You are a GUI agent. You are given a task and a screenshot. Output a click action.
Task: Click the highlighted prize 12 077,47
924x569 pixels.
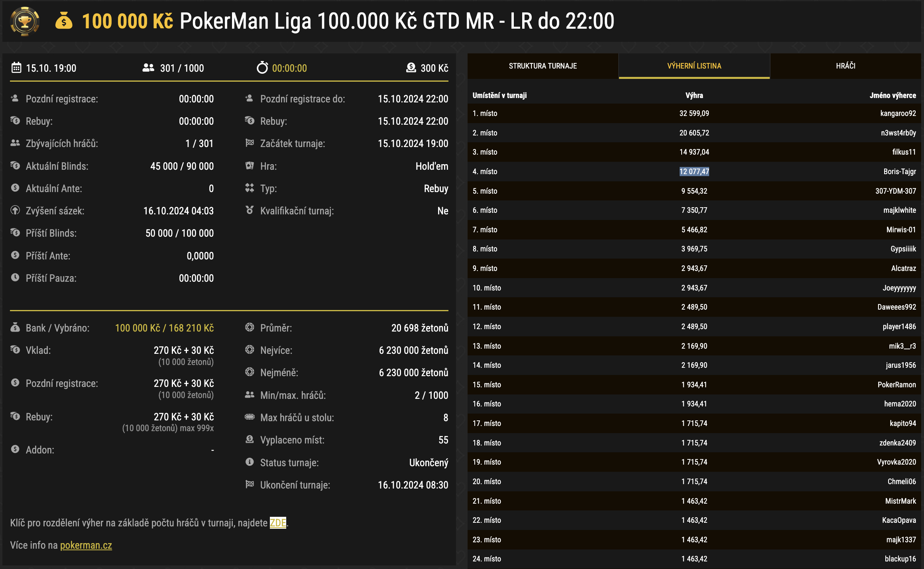click(694, 171)
